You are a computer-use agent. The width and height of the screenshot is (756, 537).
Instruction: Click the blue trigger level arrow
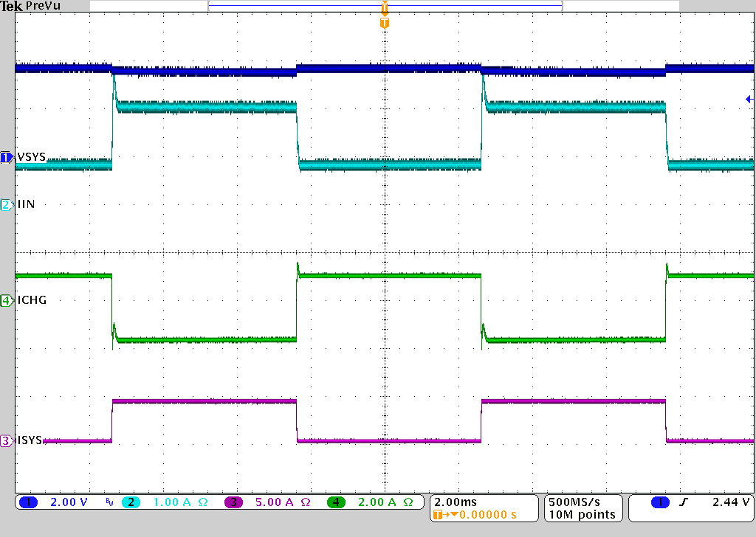[749, 100]
